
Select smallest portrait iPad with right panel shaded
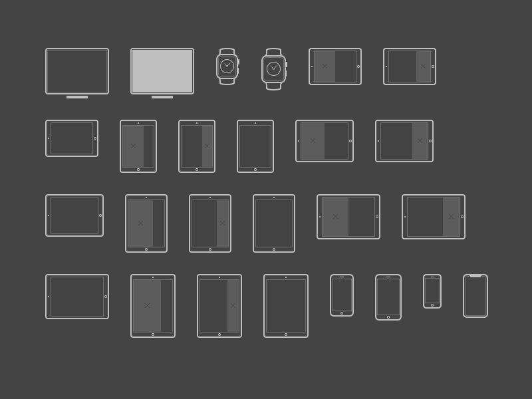[x=197, y=146]
